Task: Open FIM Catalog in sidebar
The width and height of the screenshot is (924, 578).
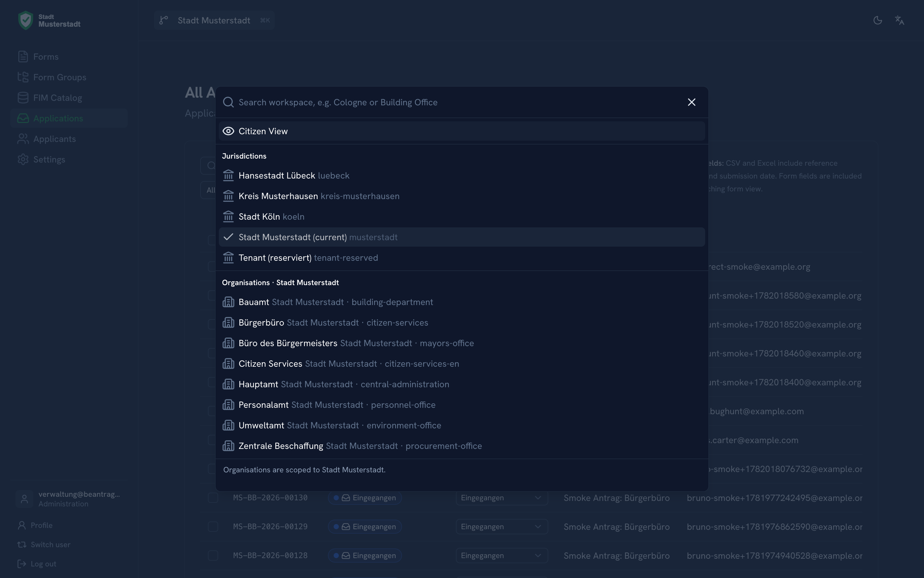Action: (x=69, y=98)
